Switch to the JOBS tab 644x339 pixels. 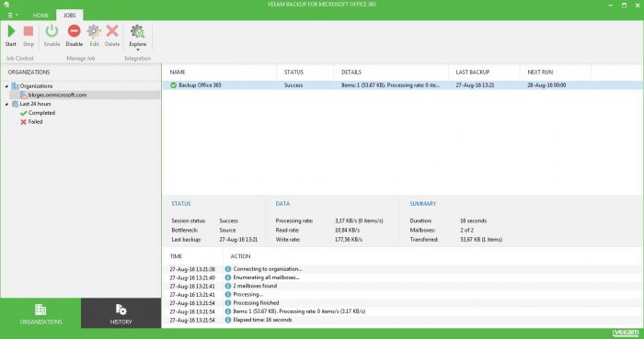pyautogui.click(x=69, y=16)
